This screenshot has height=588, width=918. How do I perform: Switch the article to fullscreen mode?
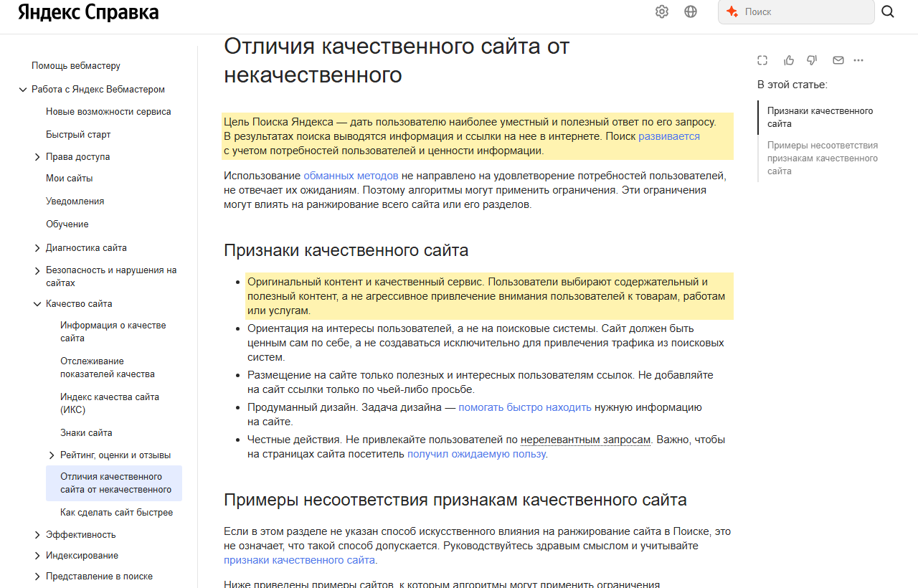tap(763, 60)
